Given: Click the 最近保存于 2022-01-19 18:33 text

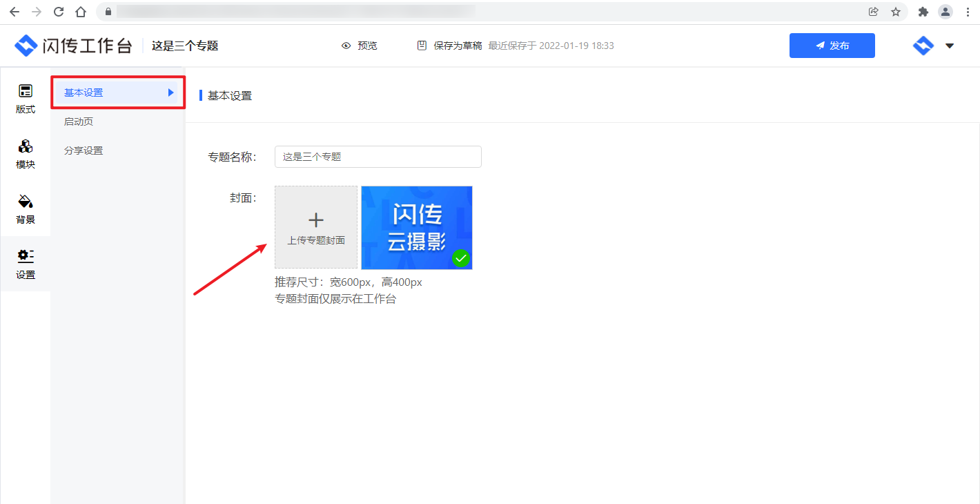Looking at the screenshot, I should (551, 46).
